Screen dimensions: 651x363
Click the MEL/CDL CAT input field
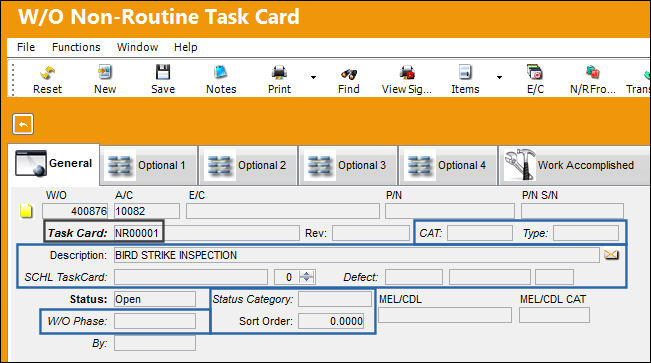[x=554, y=315]
